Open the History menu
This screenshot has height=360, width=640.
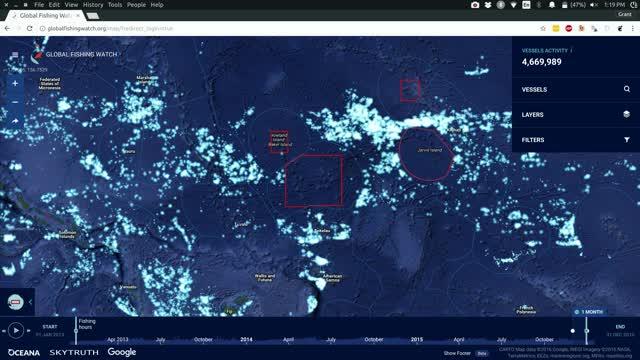93,5
